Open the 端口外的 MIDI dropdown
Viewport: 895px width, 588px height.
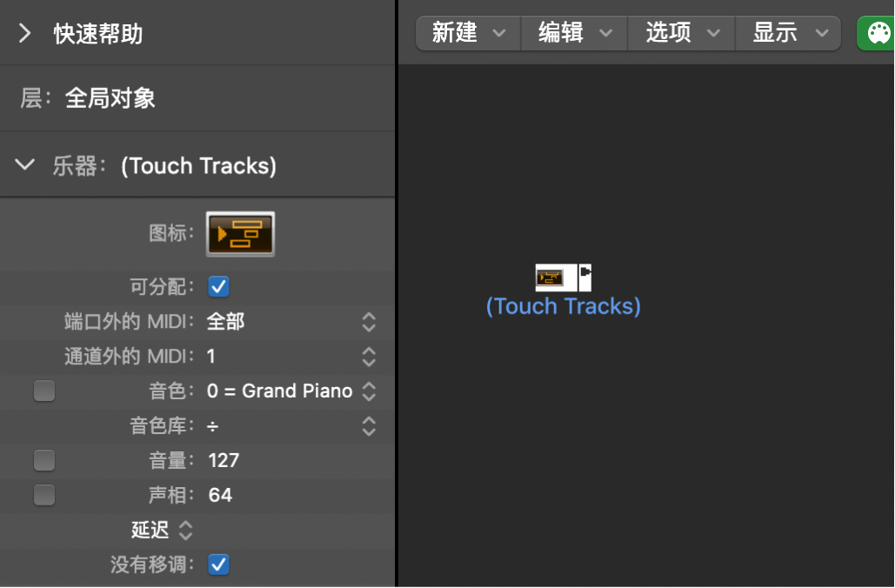367,322
